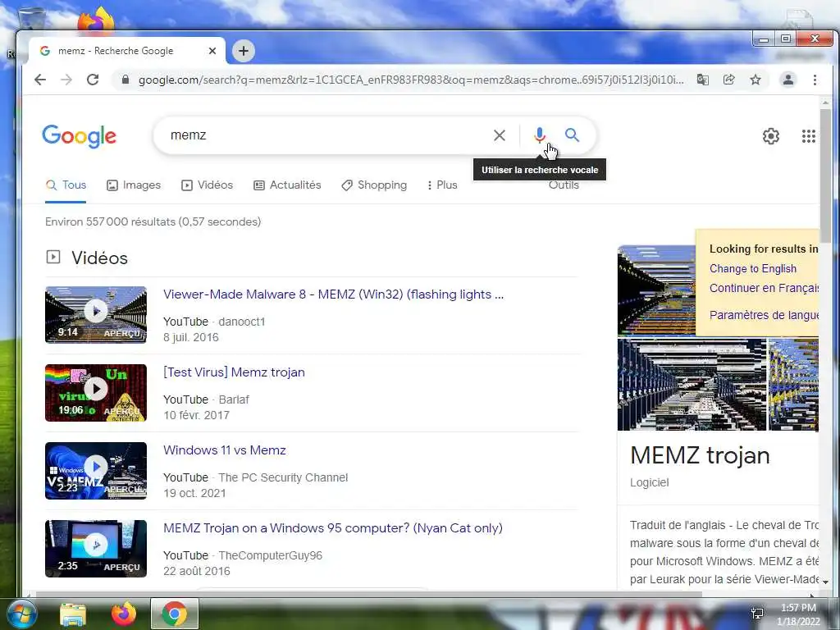This screenshot has width=840, height=630.
Task: Expand the Plus menu
Action: click(442, 185)
